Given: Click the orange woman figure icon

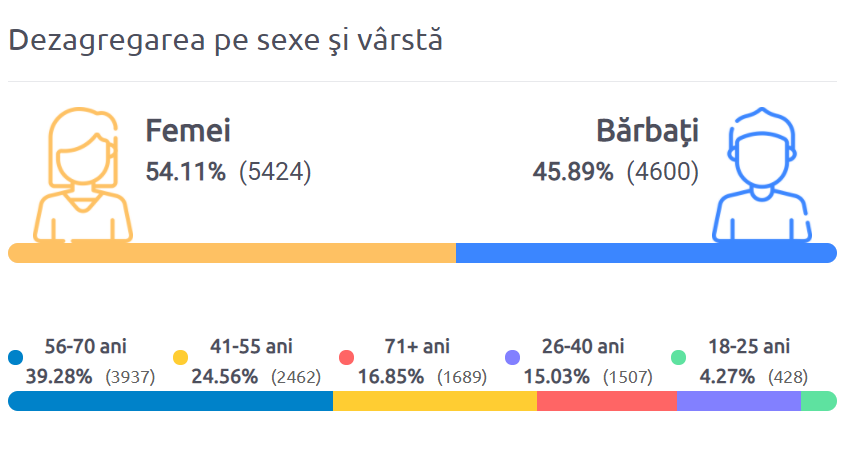Looking at the screenshot, I should [83, 175].
